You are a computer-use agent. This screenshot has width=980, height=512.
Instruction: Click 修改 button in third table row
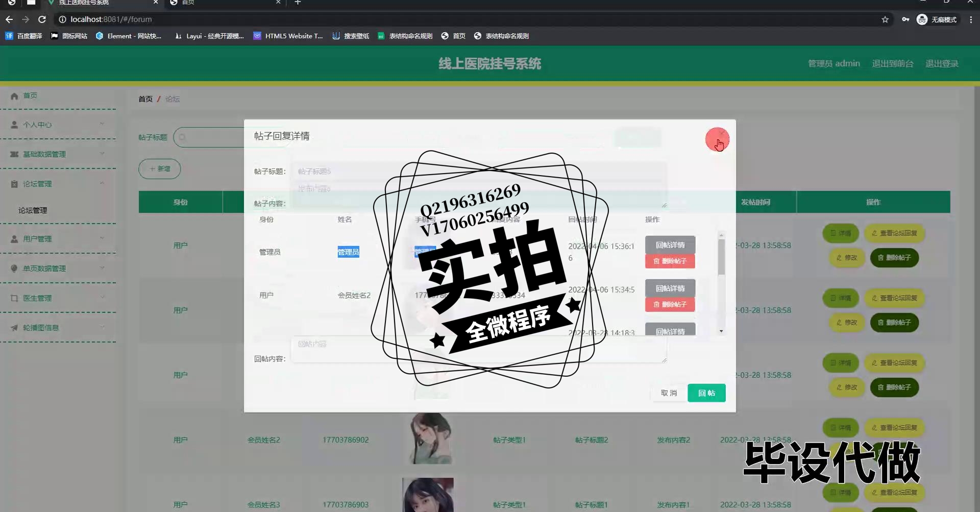pos(847,387)
